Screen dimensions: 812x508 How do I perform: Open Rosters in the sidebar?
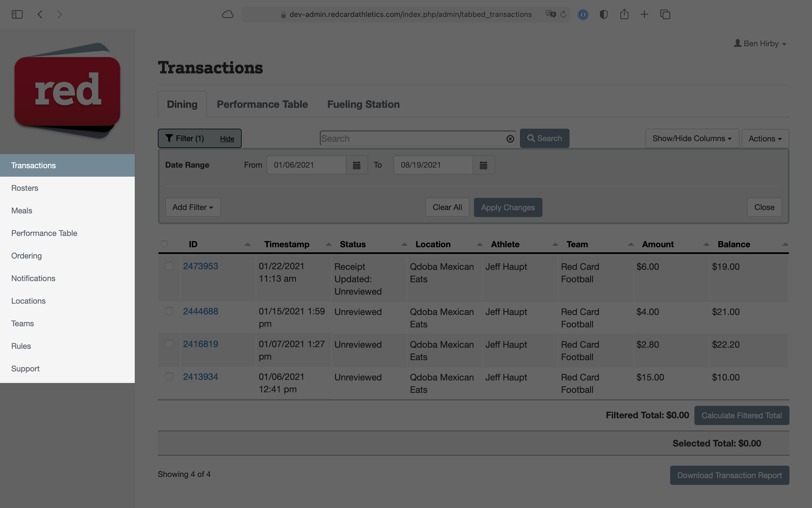point(67,188)
